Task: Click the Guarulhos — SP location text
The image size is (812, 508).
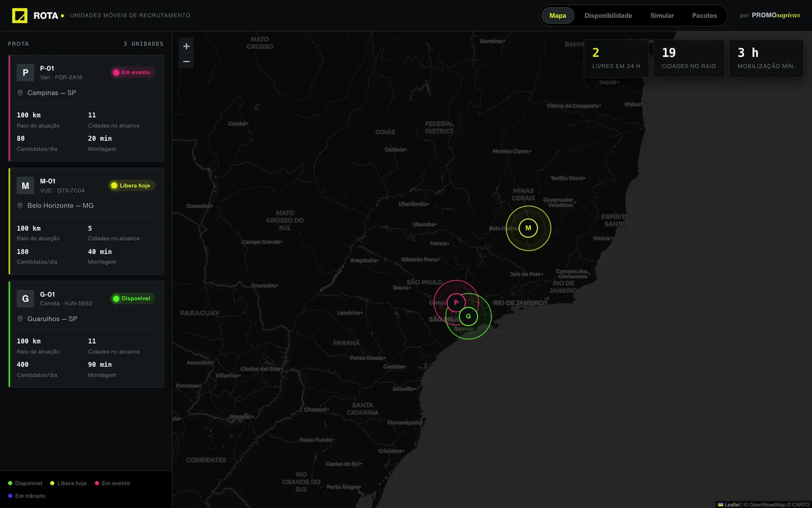Action: point(52,319)
